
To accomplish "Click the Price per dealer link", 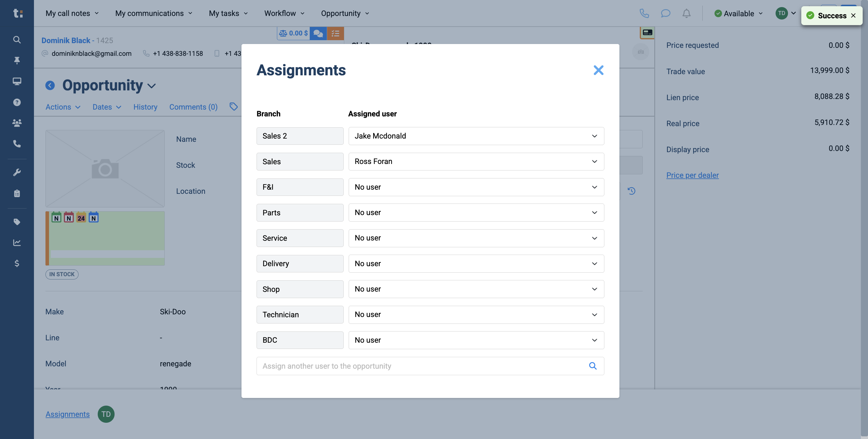I will tap(692, 175).
